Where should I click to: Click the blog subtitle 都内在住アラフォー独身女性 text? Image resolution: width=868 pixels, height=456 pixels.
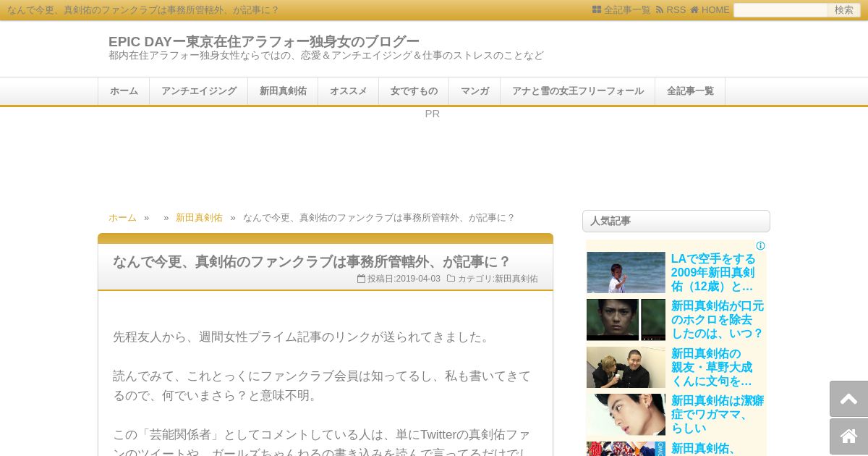pyautogui.click(x=326, y=56)
